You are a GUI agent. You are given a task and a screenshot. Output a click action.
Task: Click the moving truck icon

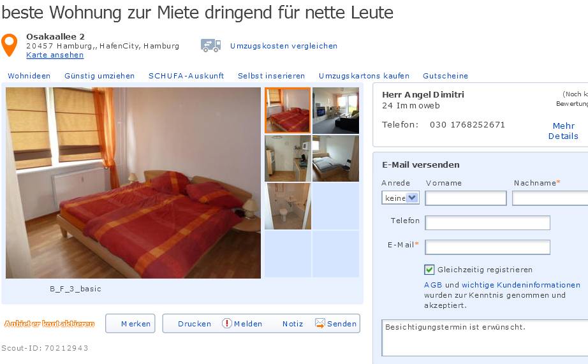pos(210,45)
